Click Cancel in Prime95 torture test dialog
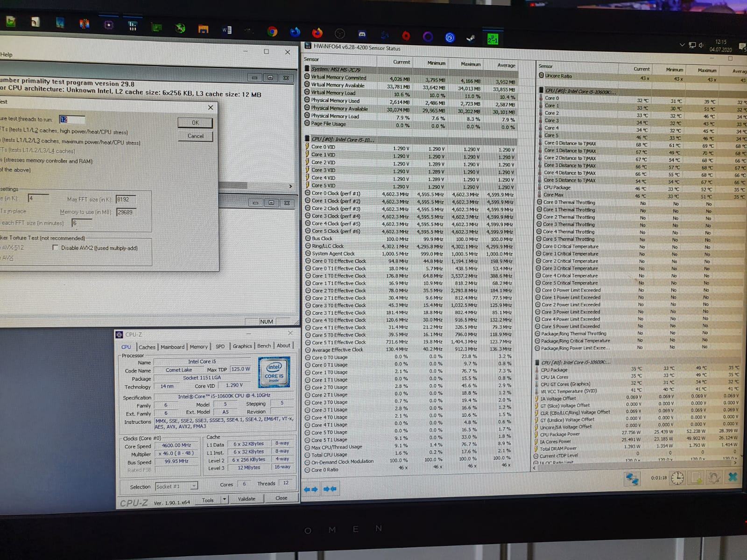Image resolution: width=747 pixels, height=560 pixels. coord(196,136)
